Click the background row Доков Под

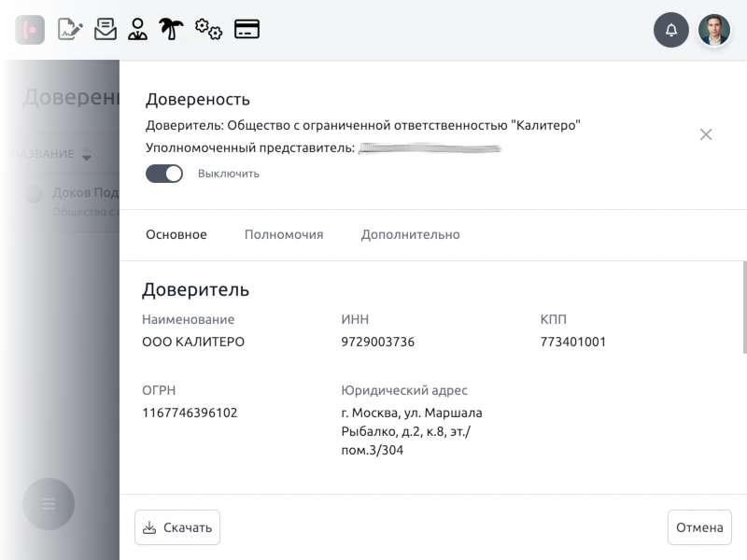pyautogui.click(x=72, y=202)
